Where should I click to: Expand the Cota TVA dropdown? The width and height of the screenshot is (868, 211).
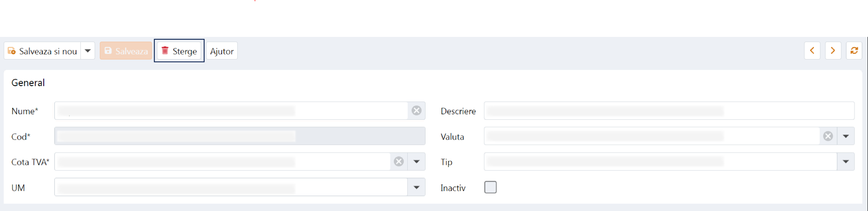(416, 161)
